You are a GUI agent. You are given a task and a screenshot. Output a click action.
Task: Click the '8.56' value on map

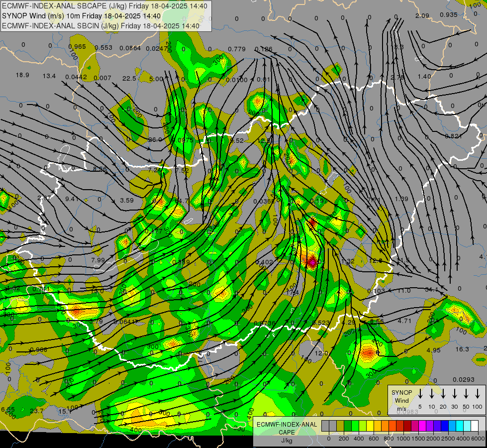point(99,169)
